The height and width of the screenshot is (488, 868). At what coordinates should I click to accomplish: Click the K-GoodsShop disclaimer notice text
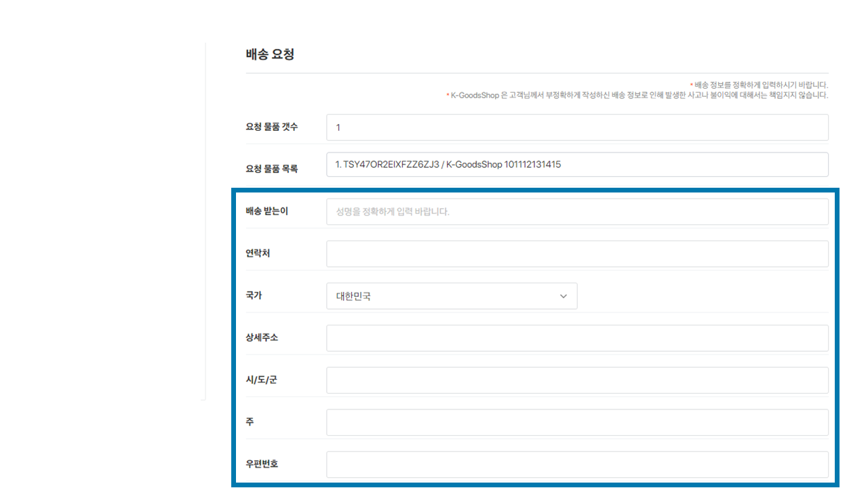(x=637, y=96)
